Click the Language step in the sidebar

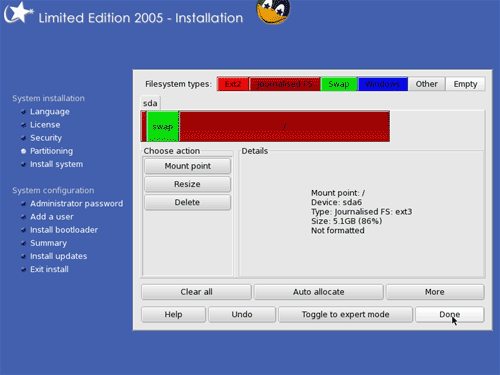50,112
